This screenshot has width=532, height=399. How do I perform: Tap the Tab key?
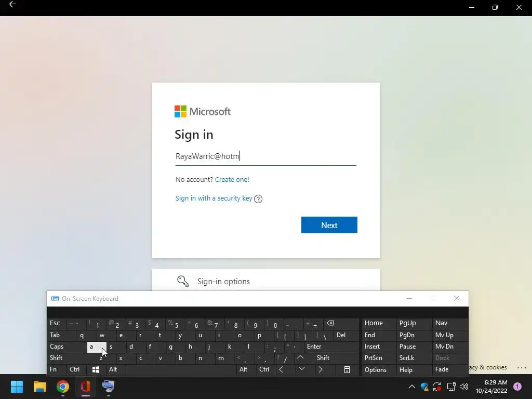(61, 335)
